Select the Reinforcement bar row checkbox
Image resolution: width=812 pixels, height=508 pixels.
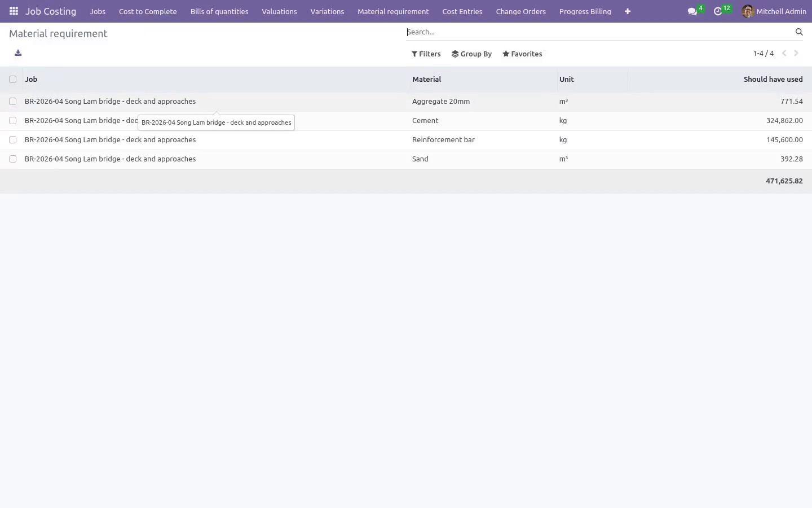(12, 140)
